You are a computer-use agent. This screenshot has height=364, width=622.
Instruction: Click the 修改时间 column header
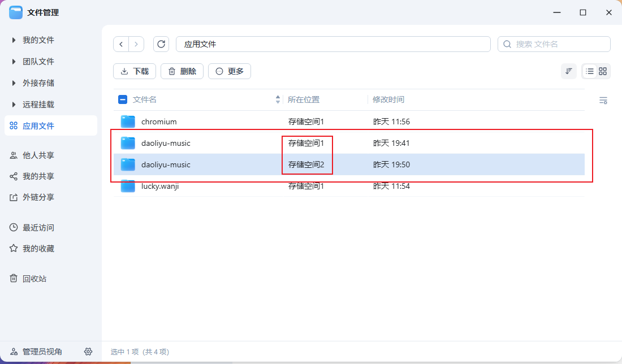pyautogui.click(x=388, y=99)
